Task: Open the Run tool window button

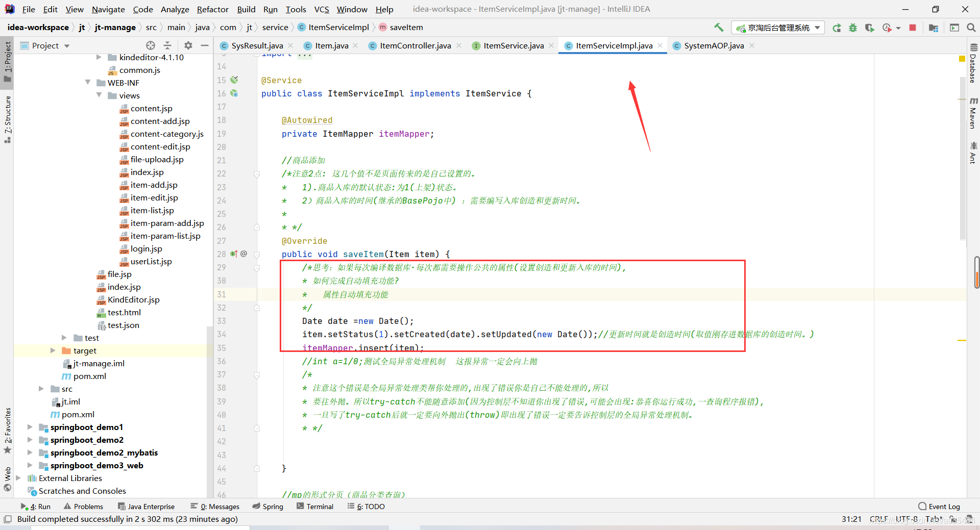Action: tap(36, 506)
